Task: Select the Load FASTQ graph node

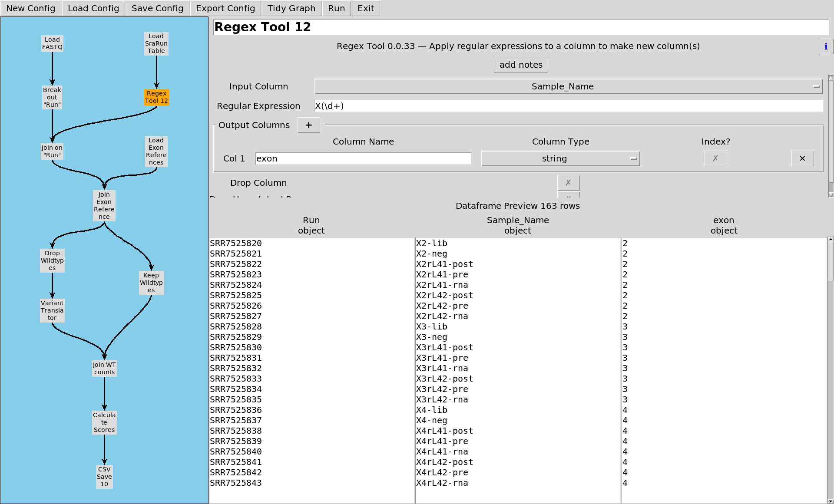Action: (52, 43)
